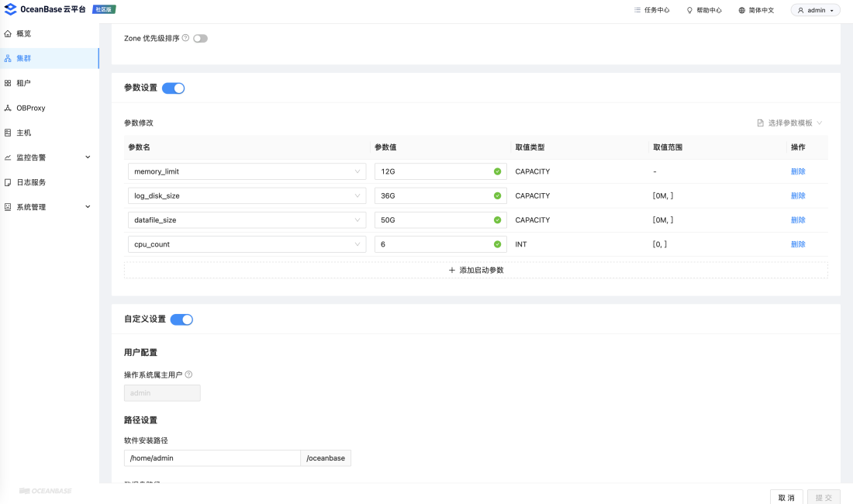Enable the Zone 优先级排序 switch

click(200, 39)
